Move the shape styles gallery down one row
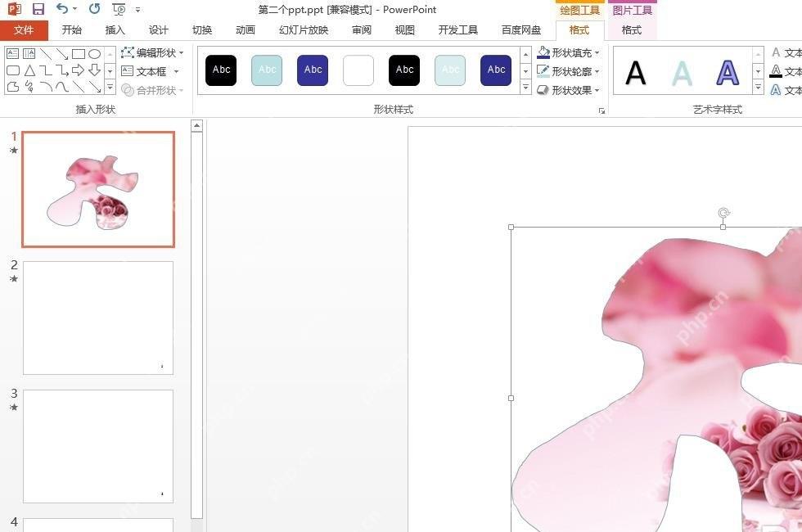802x532 pixels. 525,71
